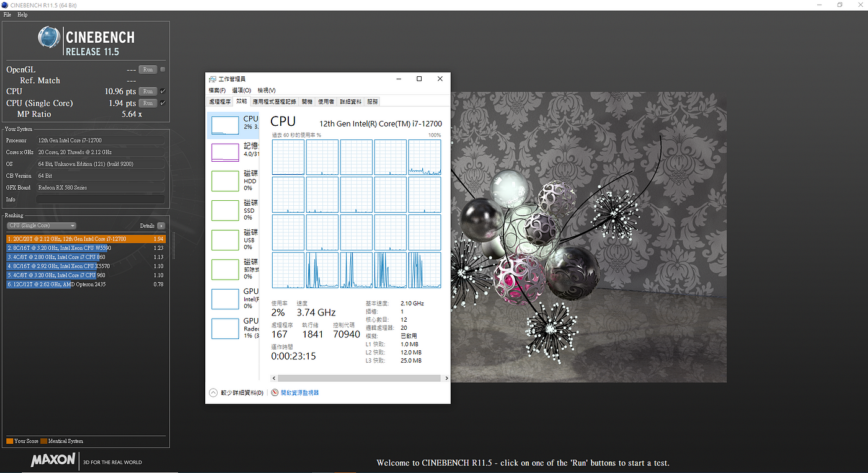Select ranking row Intel Xeon CPU X5570
Image resolution: width=868 pixels, height=473 pixels.
(86, 266)
